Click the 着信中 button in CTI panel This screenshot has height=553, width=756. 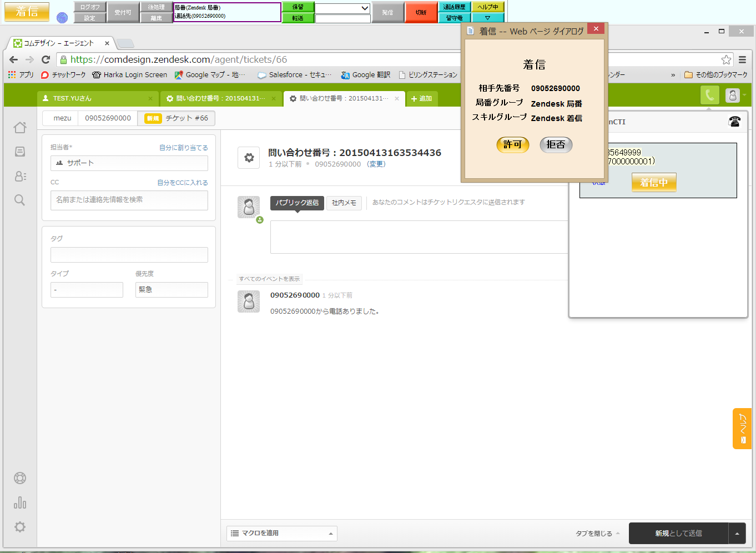pyautogui.click(x=654, y=182)
